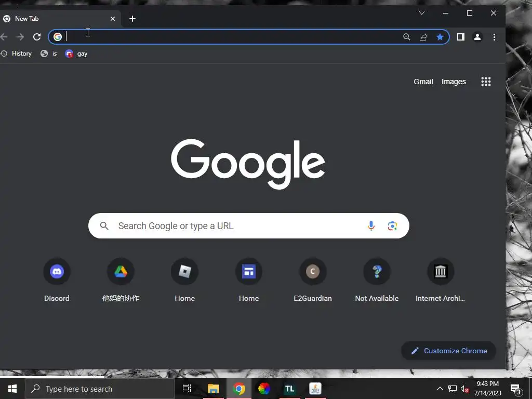
Task: Open the Not Available shortcut
Action: tap(377, 280)
